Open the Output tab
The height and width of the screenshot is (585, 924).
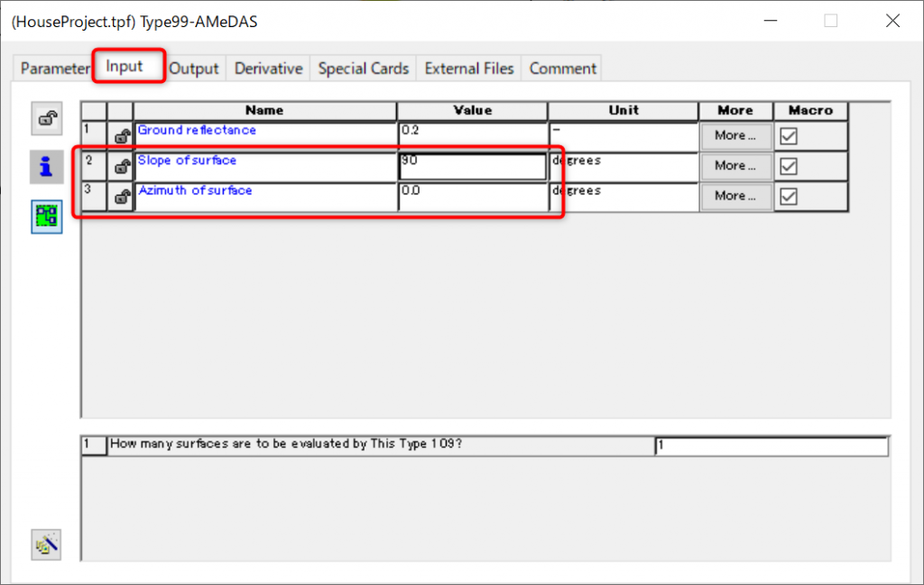(194, 69)
